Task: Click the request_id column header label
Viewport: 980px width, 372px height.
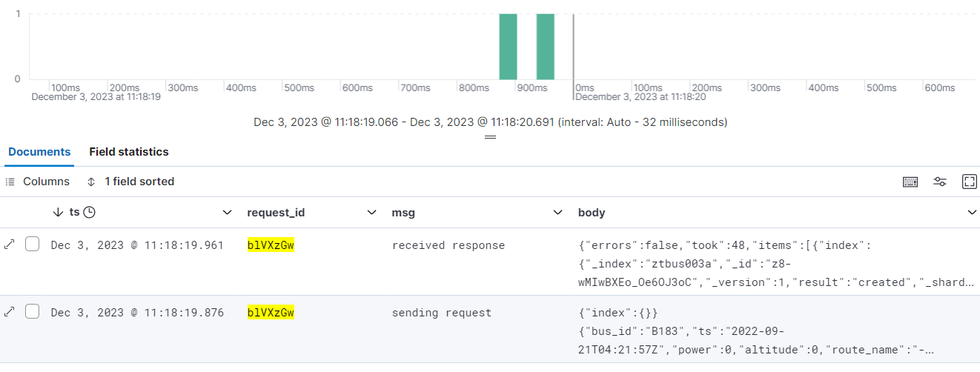Action: tap(276, 213)
